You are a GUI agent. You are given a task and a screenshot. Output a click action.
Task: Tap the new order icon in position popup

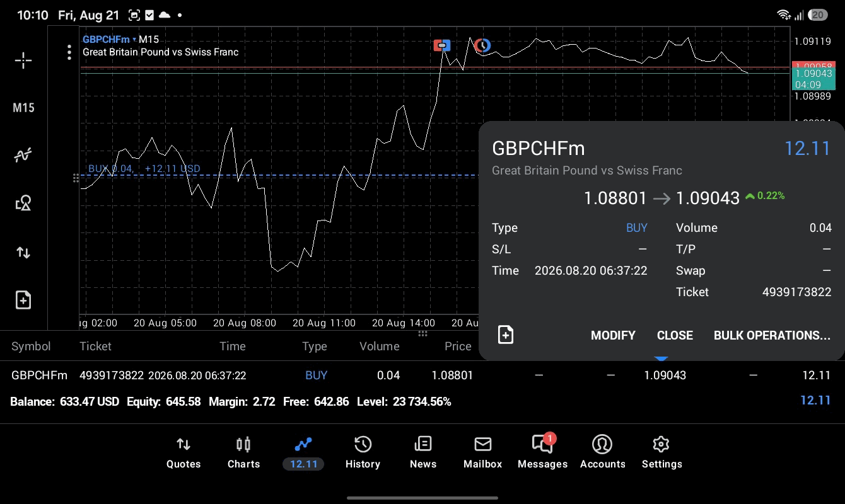(506, 335)
